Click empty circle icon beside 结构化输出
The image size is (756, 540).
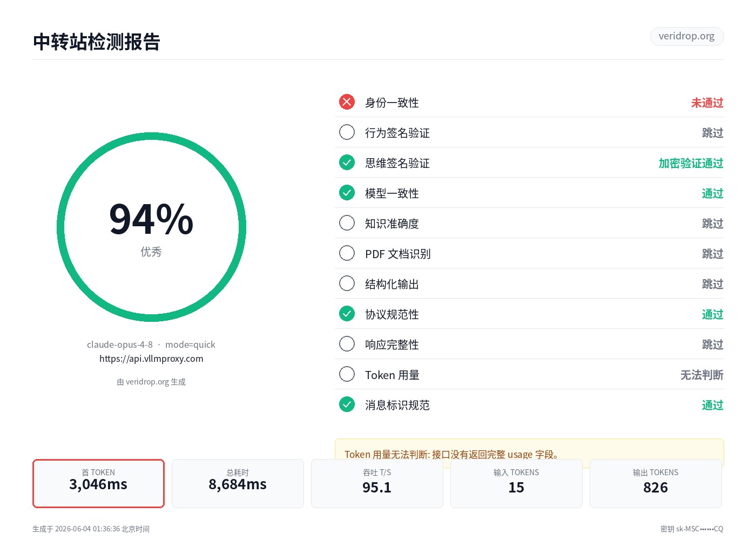click(347, 283)
